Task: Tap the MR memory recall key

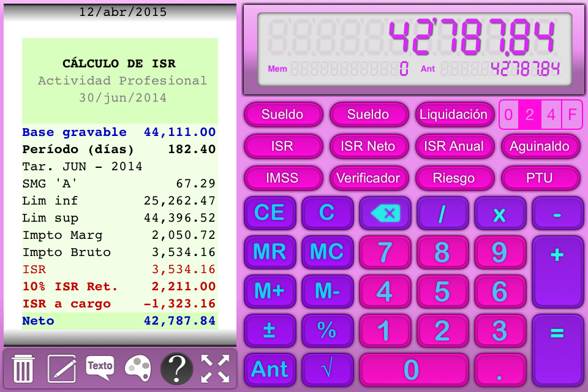Action: [x=269, y=252]
